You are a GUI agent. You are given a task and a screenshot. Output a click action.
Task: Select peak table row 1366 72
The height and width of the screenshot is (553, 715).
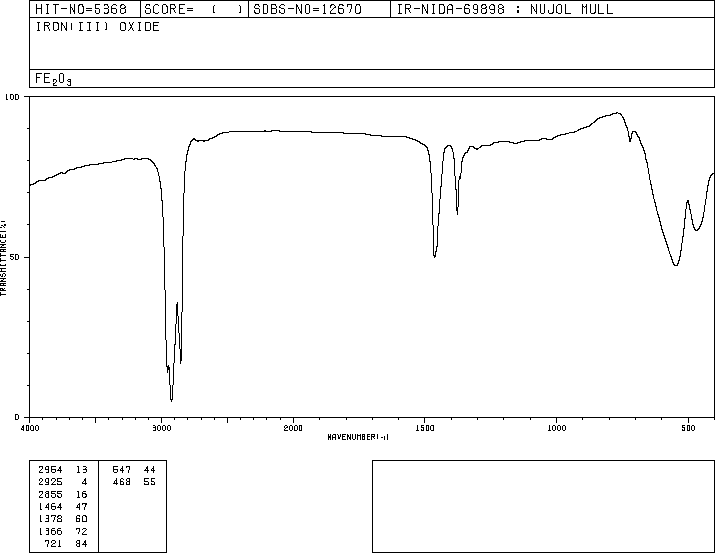pyautogui.click(x=63, y=532)
